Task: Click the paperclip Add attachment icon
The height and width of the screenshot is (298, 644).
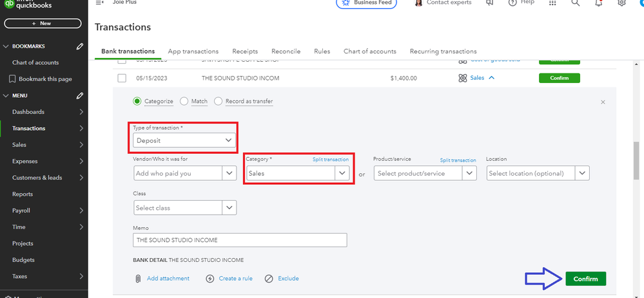Action: [137, 279]
